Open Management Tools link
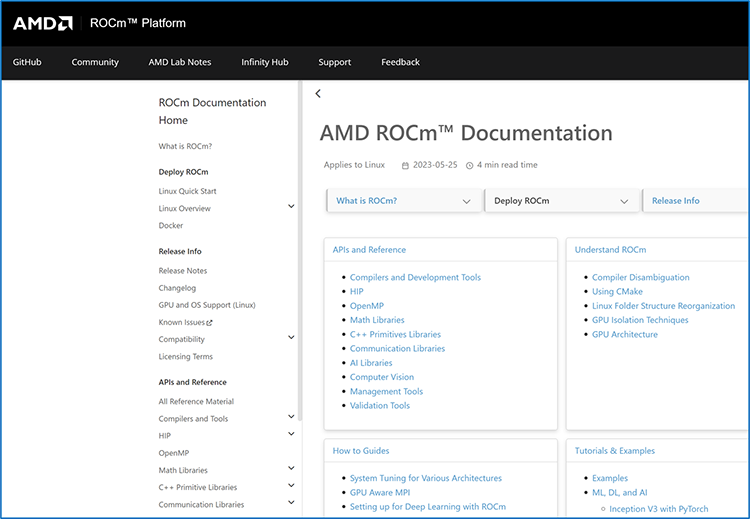The height and width of the screenshot is (519, 750). (386, 391)
